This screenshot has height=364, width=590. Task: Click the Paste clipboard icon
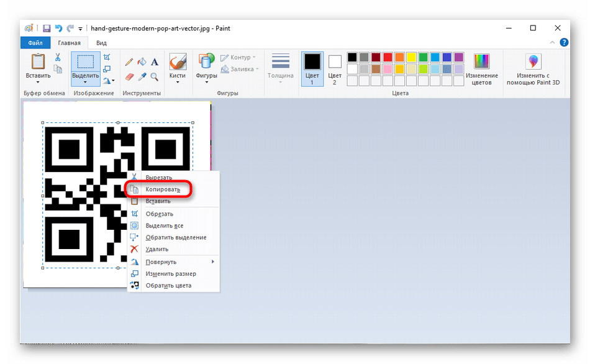(38, 61)
